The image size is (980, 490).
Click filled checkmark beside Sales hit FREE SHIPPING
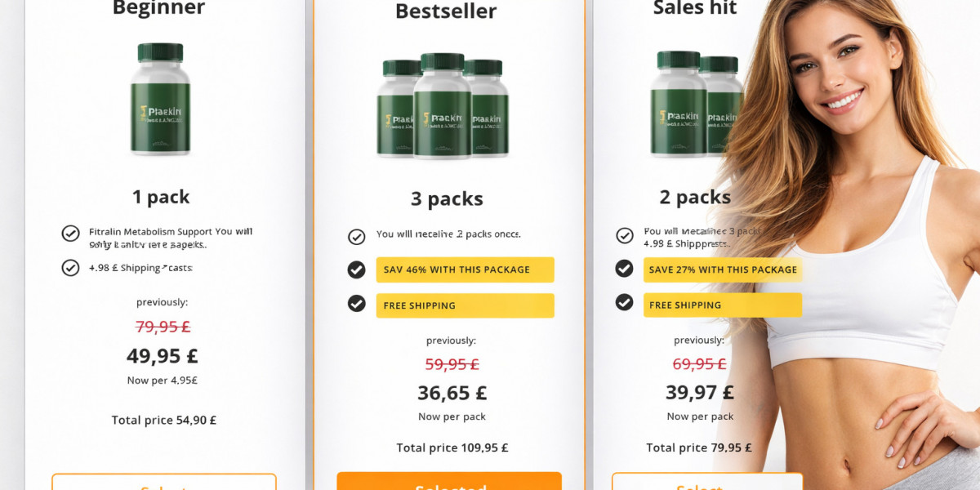(x=625, y=303)
